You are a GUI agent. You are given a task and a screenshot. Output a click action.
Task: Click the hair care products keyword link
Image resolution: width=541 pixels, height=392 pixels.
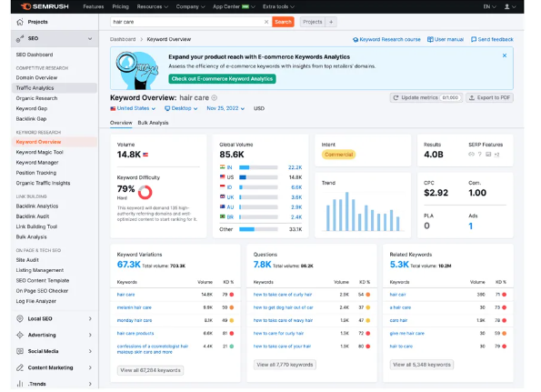point(135,334)
